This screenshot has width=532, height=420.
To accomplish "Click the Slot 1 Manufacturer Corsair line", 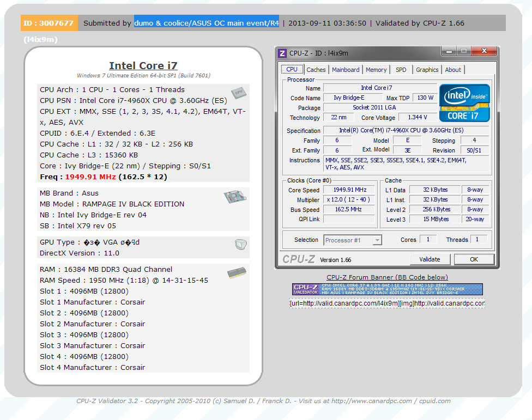I will tap(92, 302).
